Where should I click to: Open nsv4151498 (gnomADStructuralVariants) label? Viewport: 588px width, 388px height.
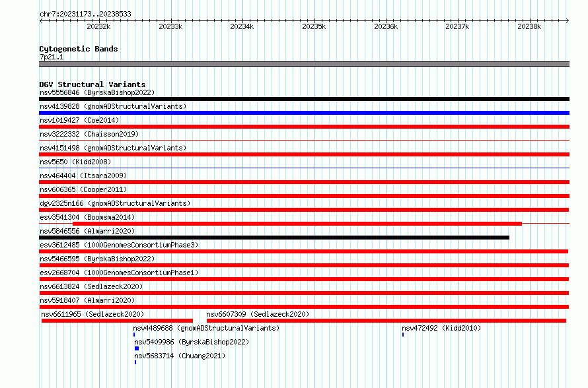(113, 148)
